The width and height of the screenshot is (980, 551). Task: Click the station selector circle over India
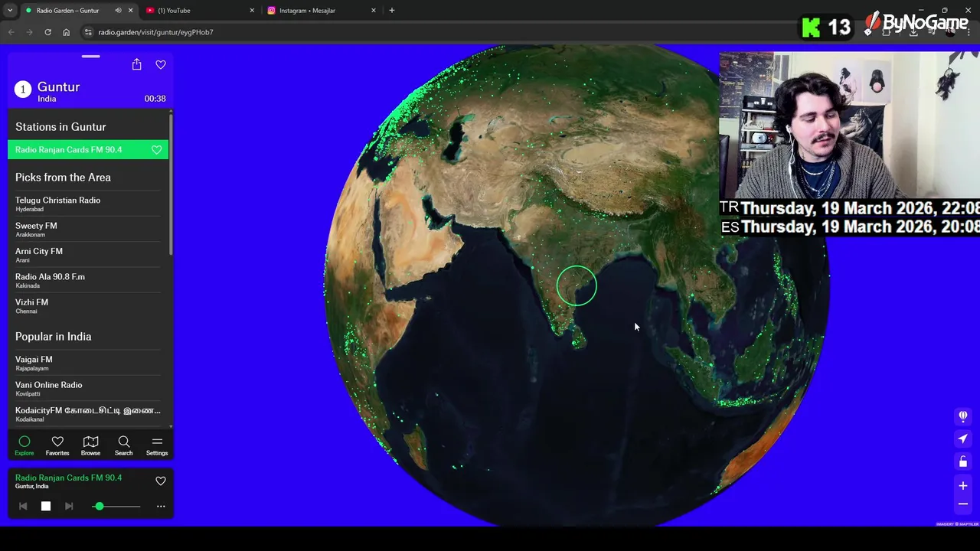pos(577,285)
